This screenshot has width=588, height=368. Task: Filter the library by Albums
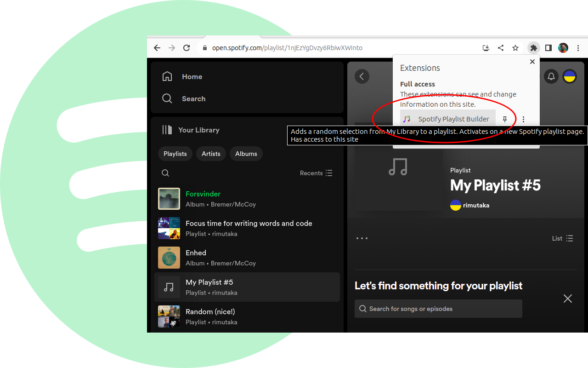pos(246,154)
